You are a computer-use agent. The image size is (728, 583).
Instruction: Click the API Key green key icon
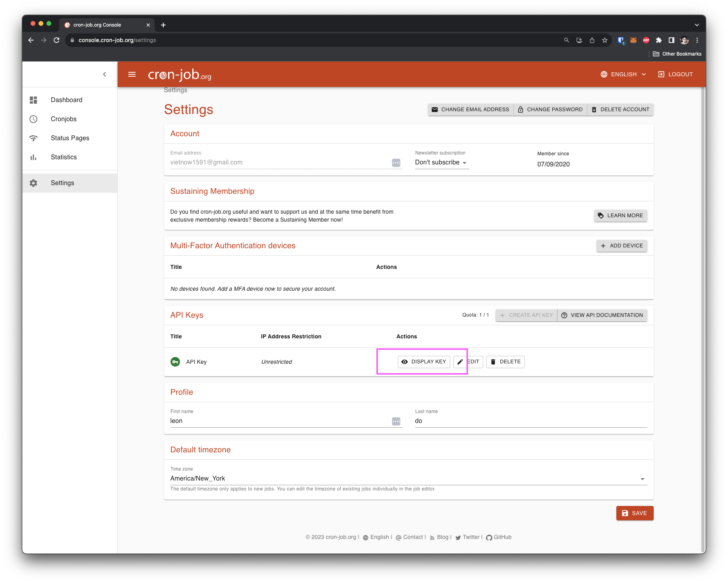point(175,362)
